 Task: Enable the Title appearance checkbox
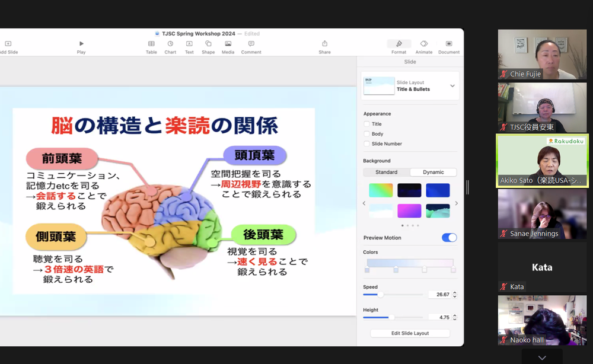tap(366, 123)
